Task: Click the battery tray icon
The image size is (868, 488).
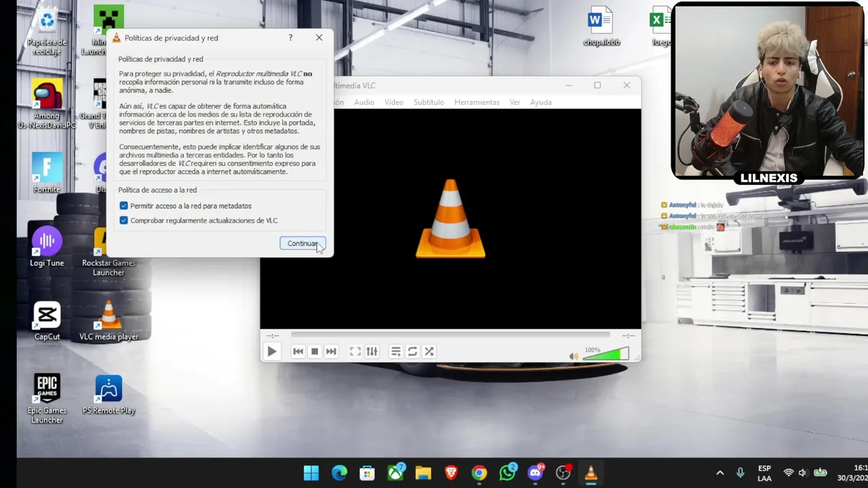Action: (820, 472)
